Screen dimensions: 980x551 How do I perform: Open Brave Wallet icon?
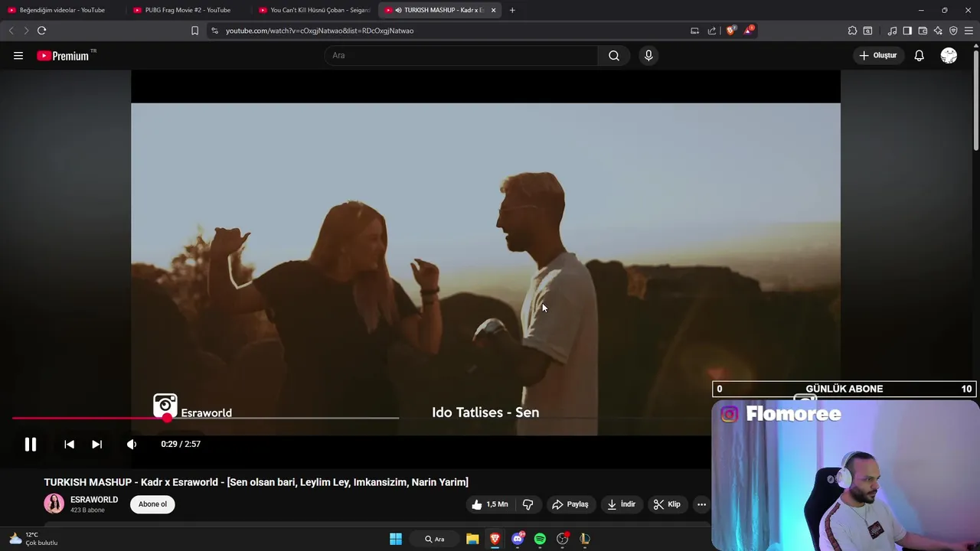coord(923,31)
